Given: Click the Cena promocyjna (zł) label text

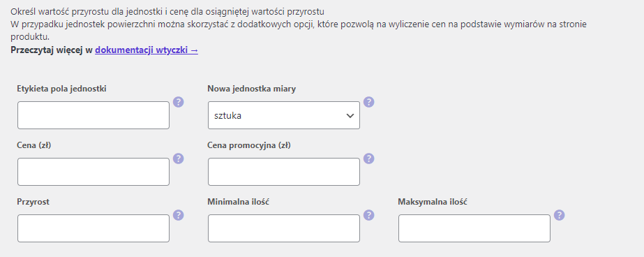Looking at the screenshot, I should 249,145.
